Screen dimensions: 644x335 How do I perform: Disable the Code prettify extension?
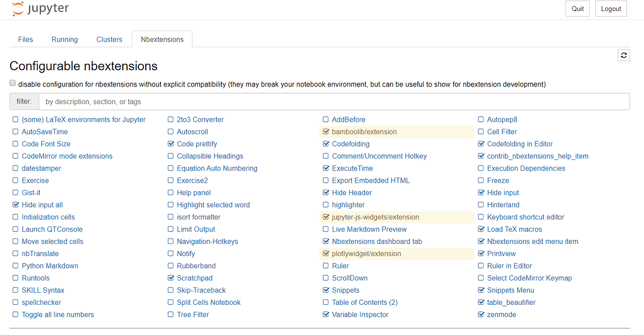[x=171, y=144]
